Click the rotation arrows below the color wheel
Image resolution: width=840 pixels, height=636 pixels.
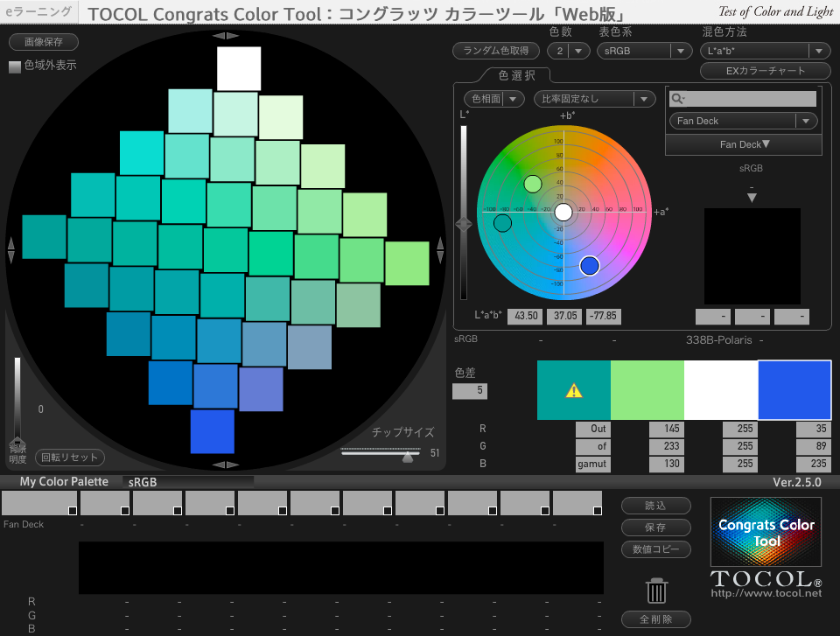[x=224, y=465]
